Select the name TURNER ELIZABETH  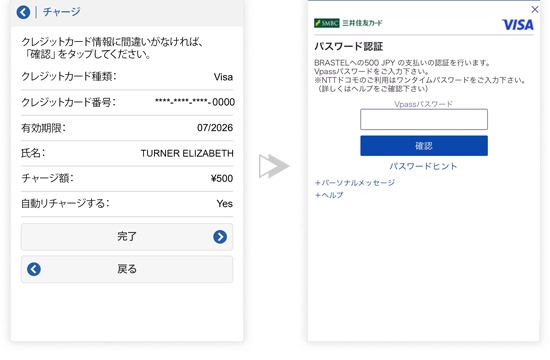(187, 153)
